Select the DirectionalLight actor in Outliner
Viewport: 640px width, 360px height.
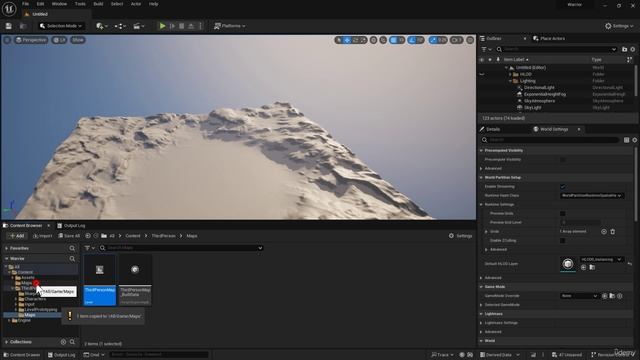click(539, 87)
